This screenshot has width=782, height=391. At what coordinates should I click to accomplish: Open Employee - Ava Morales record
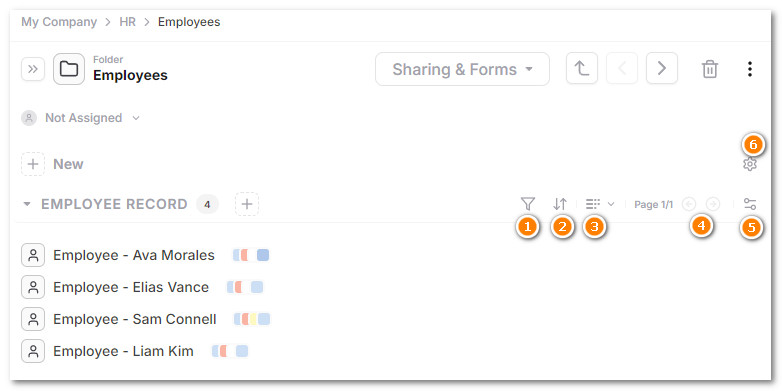134,255
